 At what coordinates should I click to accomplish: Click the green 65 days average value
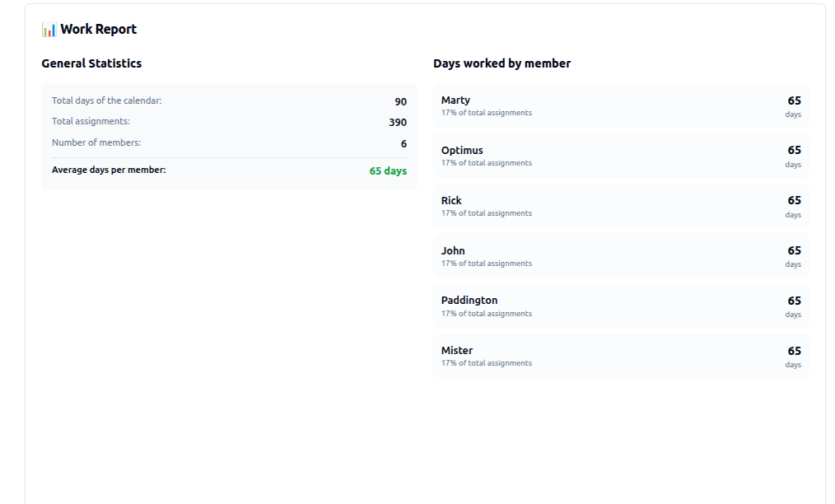click(388, 171)
